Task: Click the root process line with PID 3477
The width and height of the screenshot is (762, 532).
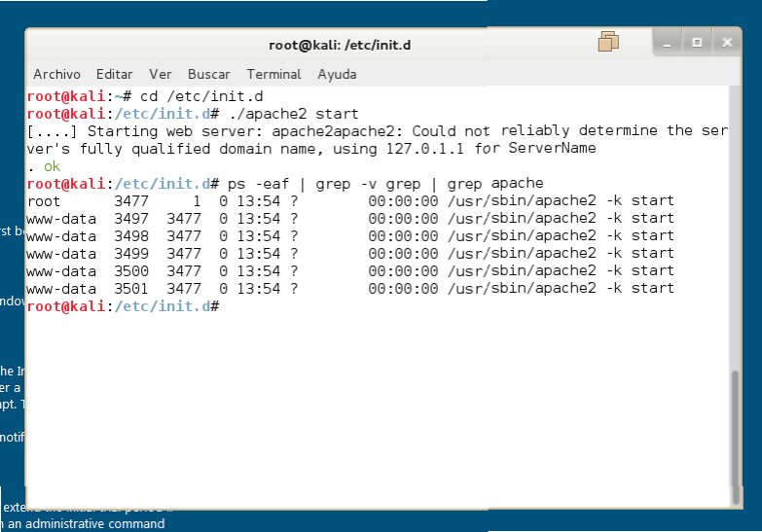Action: tap(350, 201)
